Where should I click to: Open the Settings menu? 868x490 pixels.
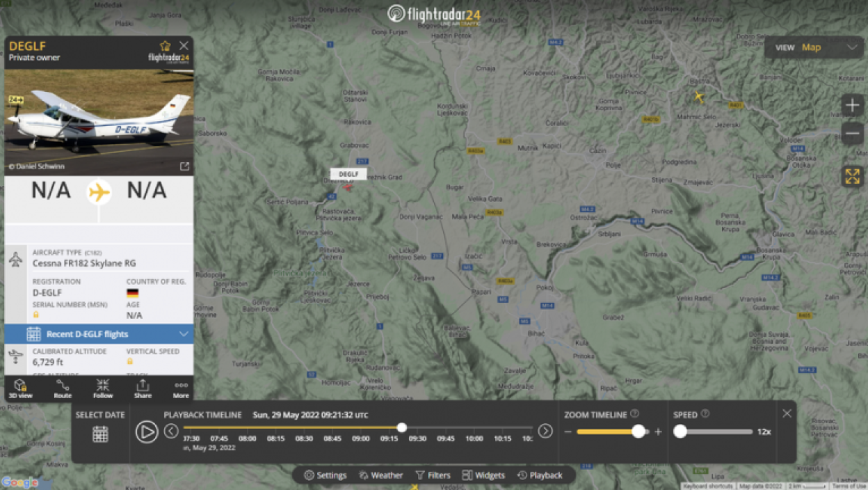(x=325, y=475)
